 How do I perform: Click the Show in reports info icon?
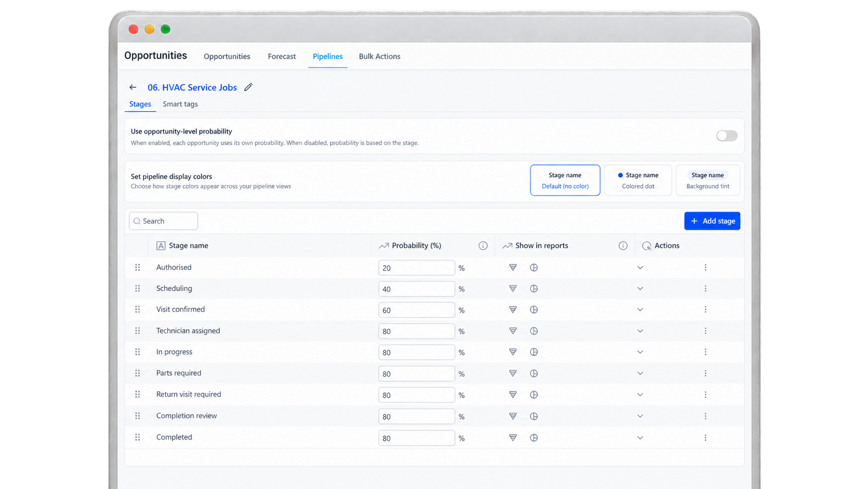(x=623, y=246)
